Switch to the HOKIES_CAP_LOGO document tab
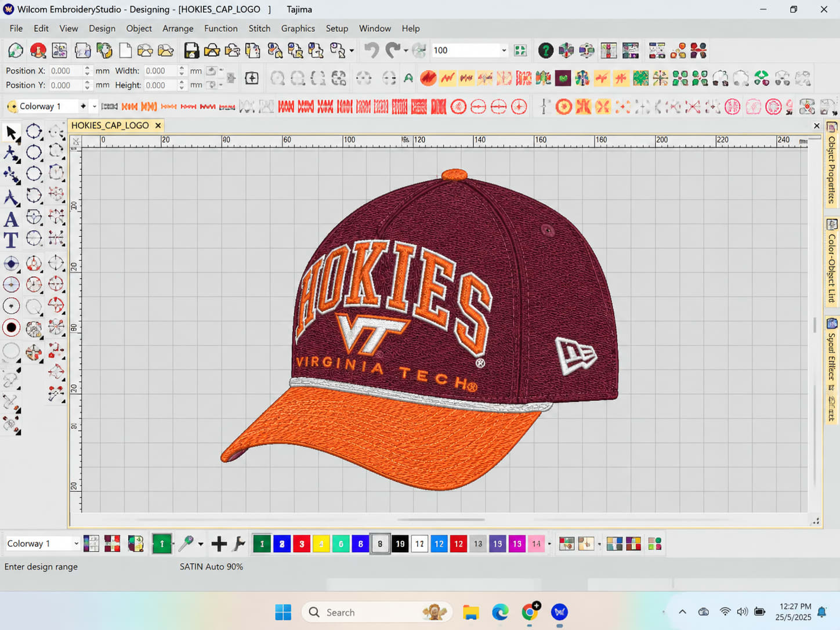The height and width of the screenshot is (630, 840). point(110,125)
